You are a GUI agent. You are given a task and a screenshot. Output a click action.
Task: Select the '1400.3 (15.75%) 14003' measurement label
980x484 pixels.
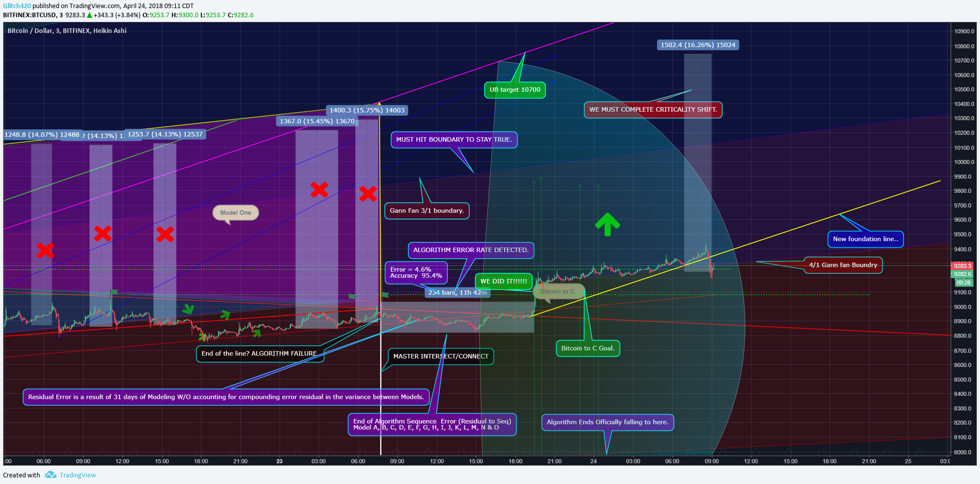point(367,110)
